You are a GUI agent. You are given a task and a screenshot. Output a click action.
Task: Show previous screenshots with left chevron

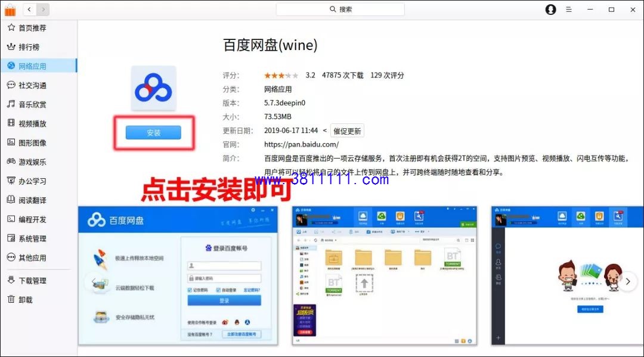[x=94, y=281]
